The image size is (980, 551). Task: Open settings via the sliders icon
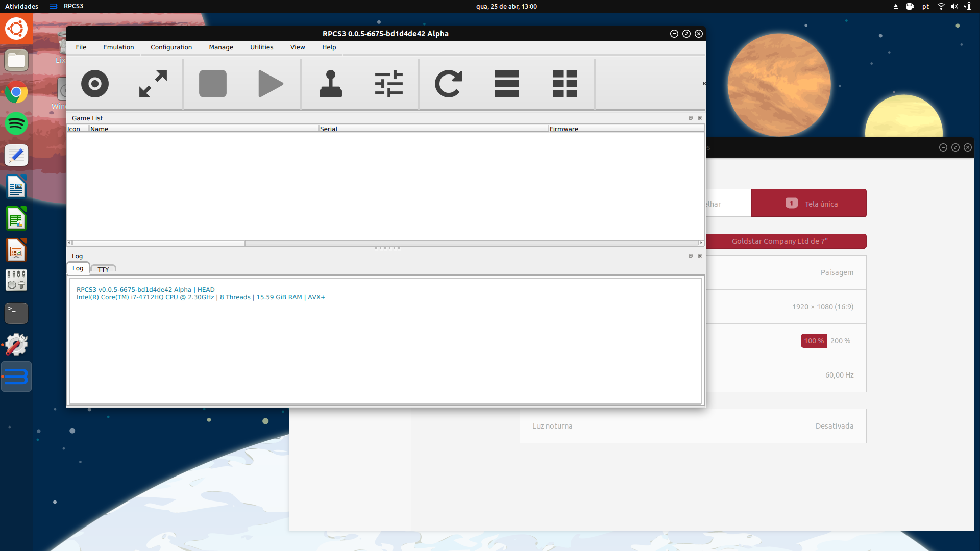pyautogui.click(x=389, y=84)
